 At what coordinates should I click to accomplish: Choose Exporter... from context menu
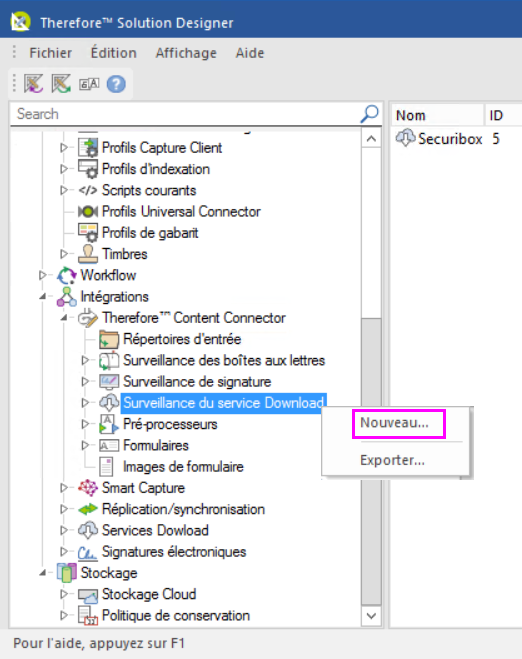(x=395, y=461)
